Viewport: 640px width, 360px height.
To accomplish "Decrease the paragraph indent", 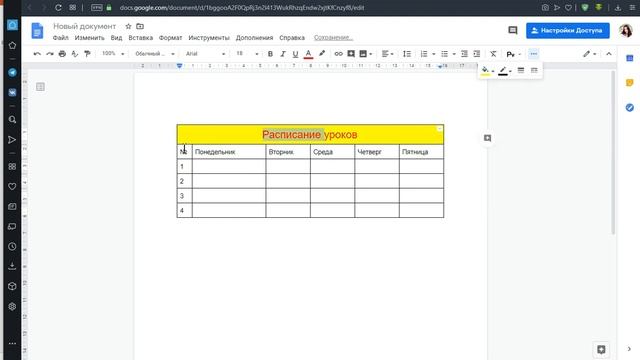I will pos(464,54).
